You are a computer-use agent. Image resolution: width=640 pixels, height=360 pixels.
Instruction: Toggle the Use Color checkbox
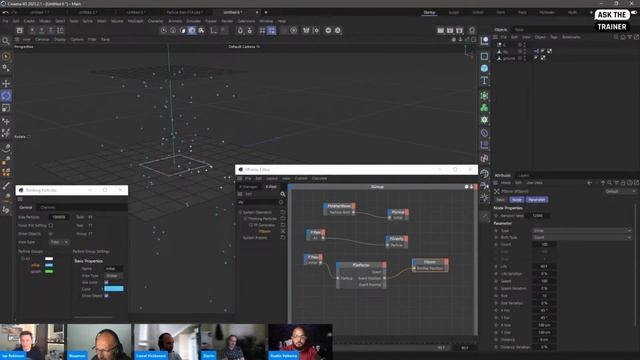click(107, 282)
